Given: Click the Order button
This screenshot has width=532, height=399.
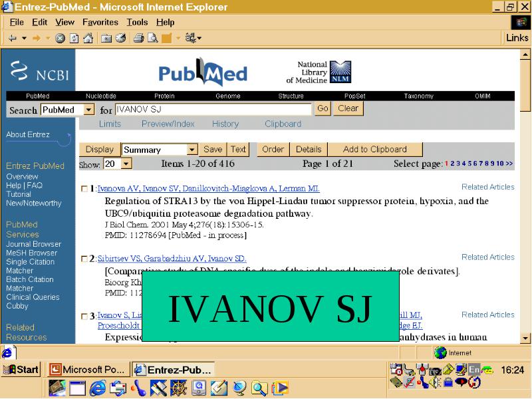Looking at the screenshot, I should (x=273, y=150).
